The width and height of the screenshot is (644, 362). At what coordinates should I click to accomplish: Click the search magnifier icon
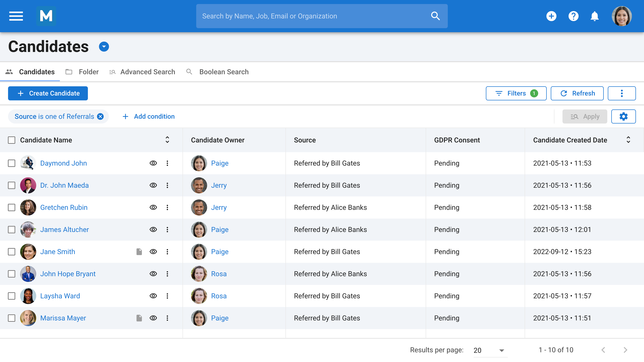tap(435, 16)
